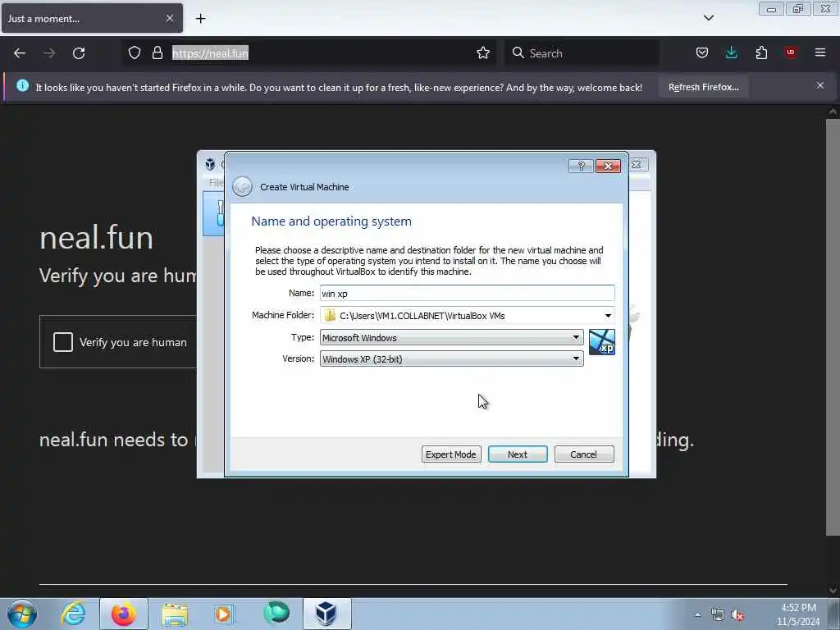The image size is (840, 630).
Task: Close the 'Just a moment...' tab
Action: click(x=169, y=18)
